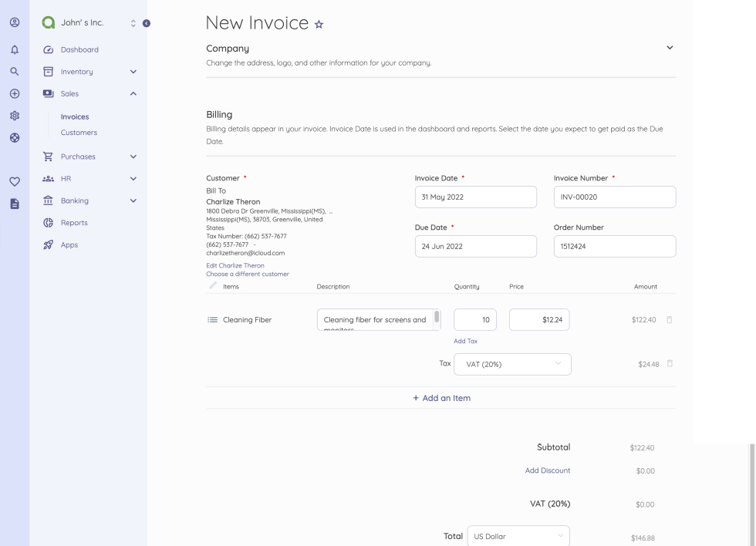Click the Add Discount link
This screenshot has height=546, width=756.
548,470
